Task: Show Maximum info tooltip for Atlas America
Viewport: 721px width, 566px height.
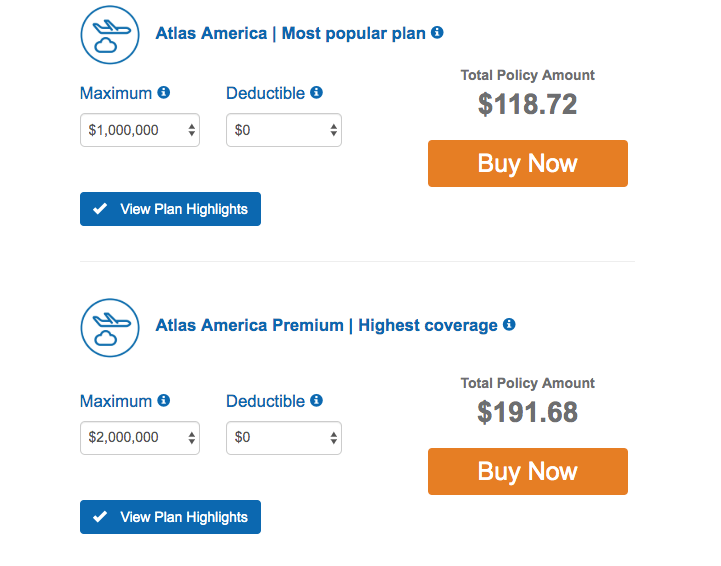Action: coord(164,92)
